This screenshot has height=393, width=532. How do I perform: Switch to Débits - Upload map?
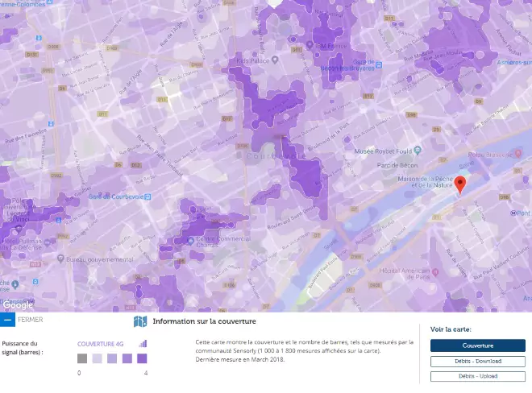[x=478, y=376]
